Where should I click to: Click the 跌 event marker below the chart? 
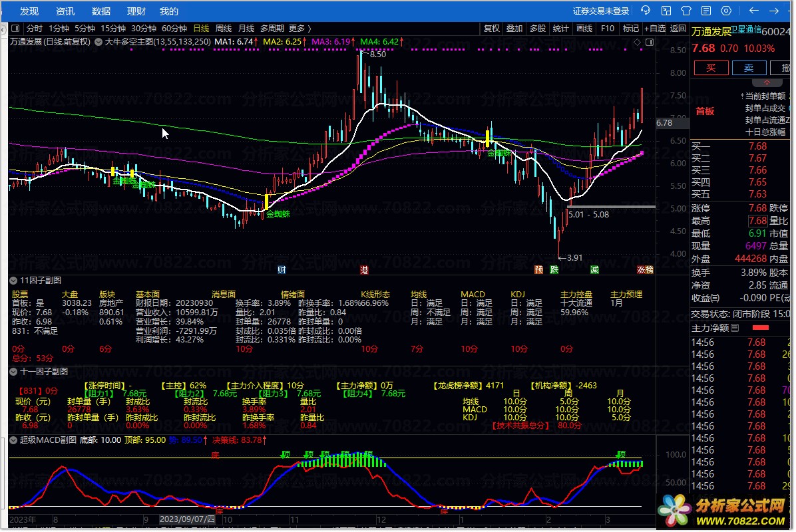point(554,270)
